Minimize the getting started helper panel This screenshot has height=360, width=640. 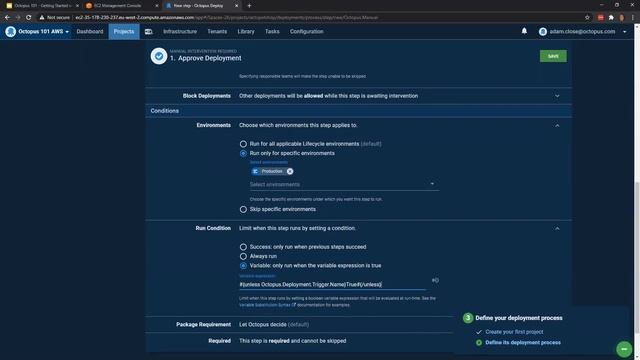[624, 349]
